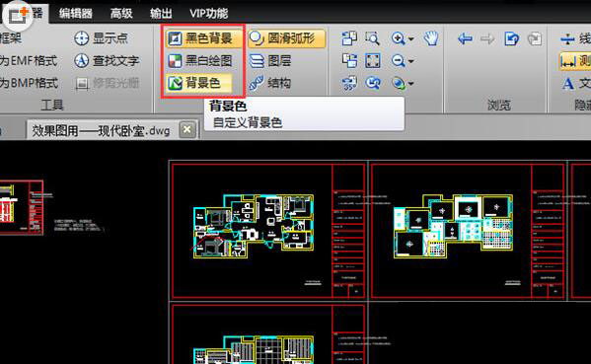Viewport: 591px width, 364px height.
Task: Click the line-divider tool icon at right edge
Action: tap(567, 38)
